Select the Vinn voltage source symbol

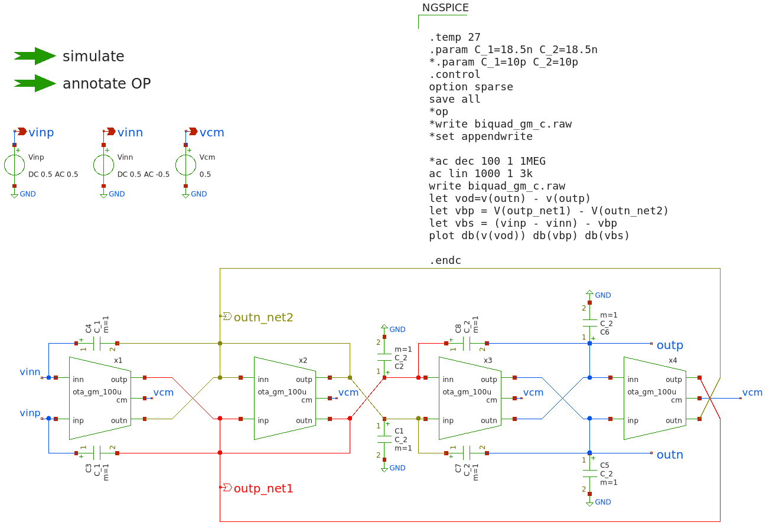click(104, 165)
